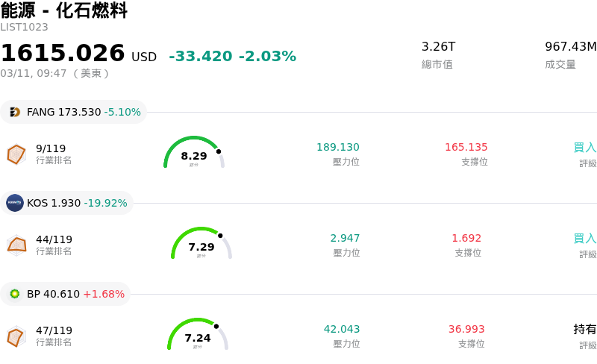597x364 pixels.
Task: Click the FANG company logo icon
Action: [x=15, y=112]
